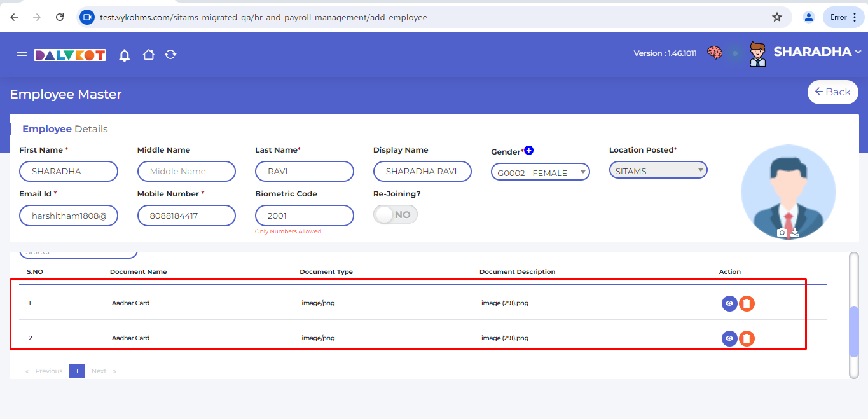Click the notification bell icon

pyautogui.click(x=125, y=55)
